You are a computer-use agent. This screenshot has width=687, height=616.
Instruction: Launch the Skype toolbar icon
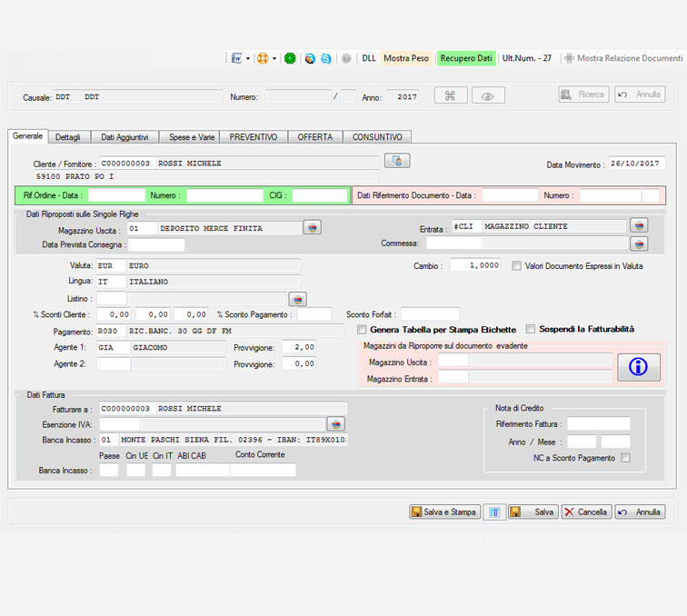(326, 58)
